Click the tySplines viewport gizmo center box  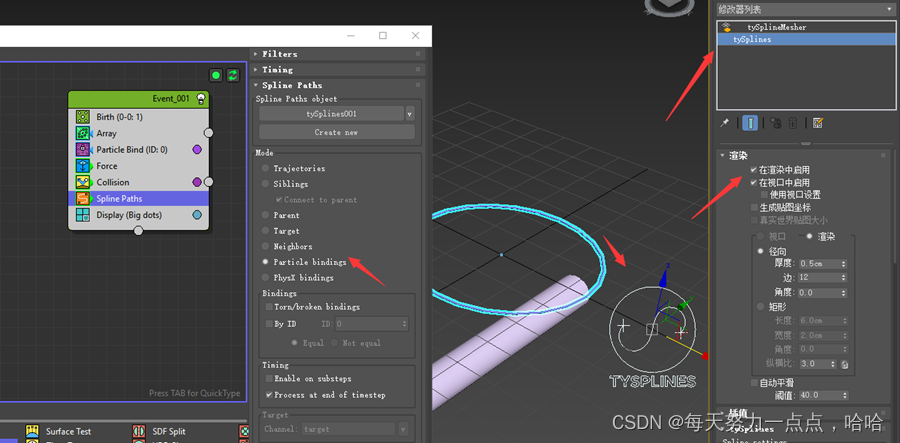[651, 329]
